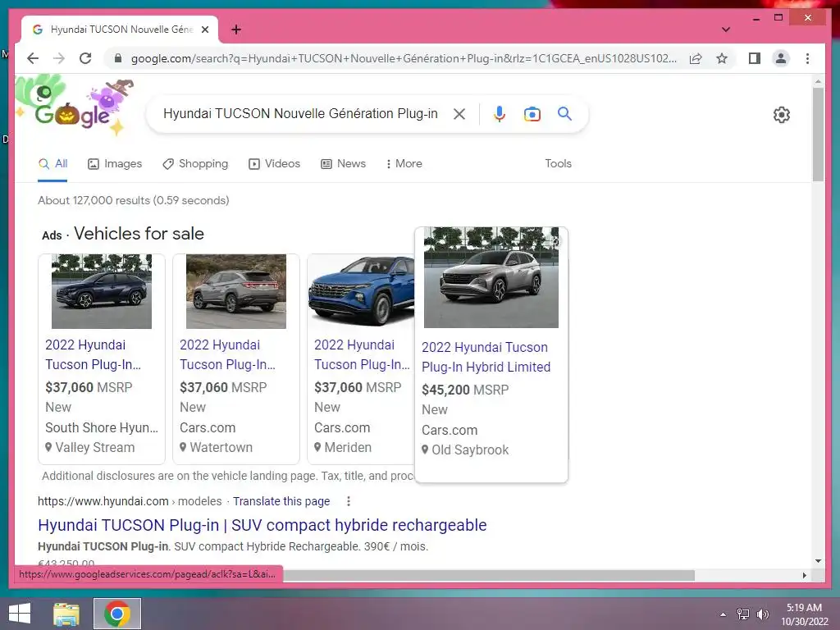840x630 pixels.
Task: Click the Halloween Google doodle logo
Action: click(75, 106)
